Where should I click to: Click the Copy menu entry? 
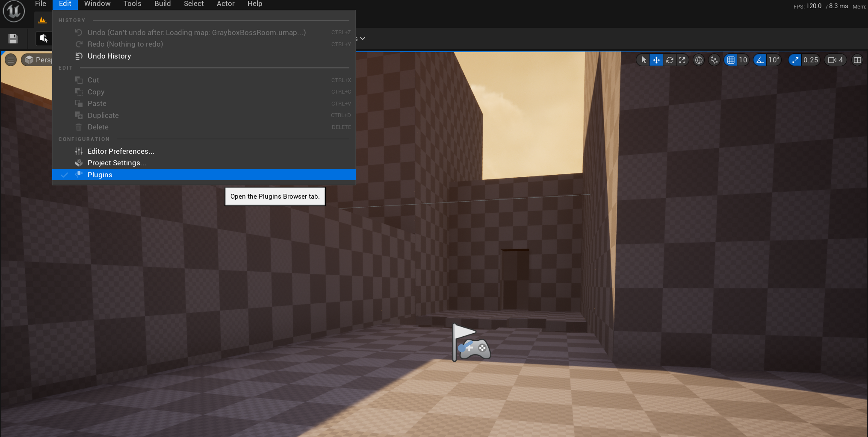(x=204, y=92)
